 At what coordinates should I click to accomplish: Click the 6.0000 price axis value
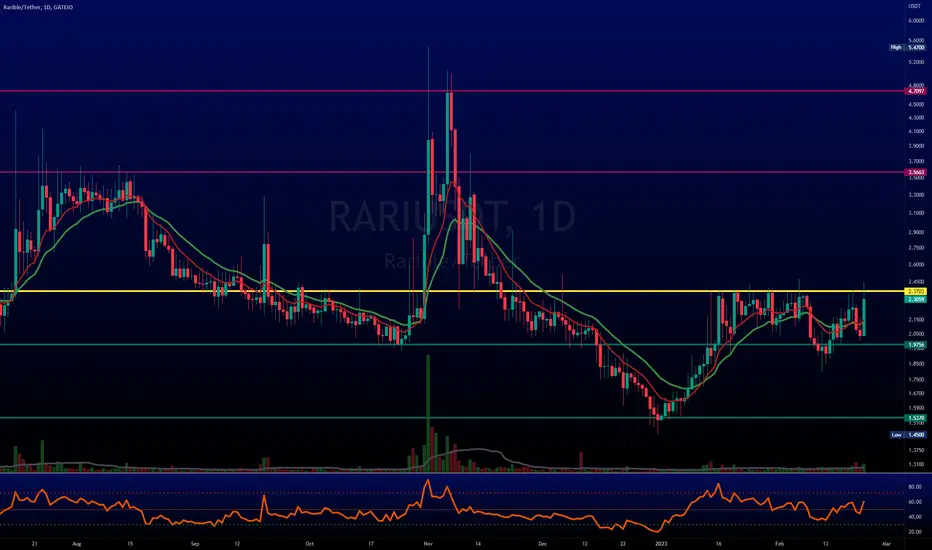[x=916, y=20]
